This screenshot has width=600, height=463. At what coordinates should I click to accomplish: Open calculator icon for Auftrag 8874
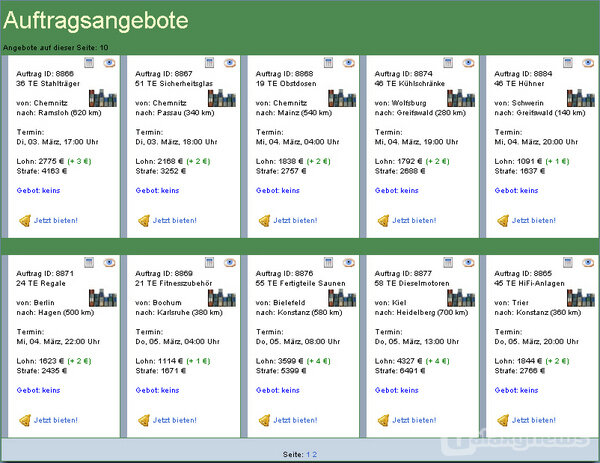pyautogui.click(x=448, y=63)
